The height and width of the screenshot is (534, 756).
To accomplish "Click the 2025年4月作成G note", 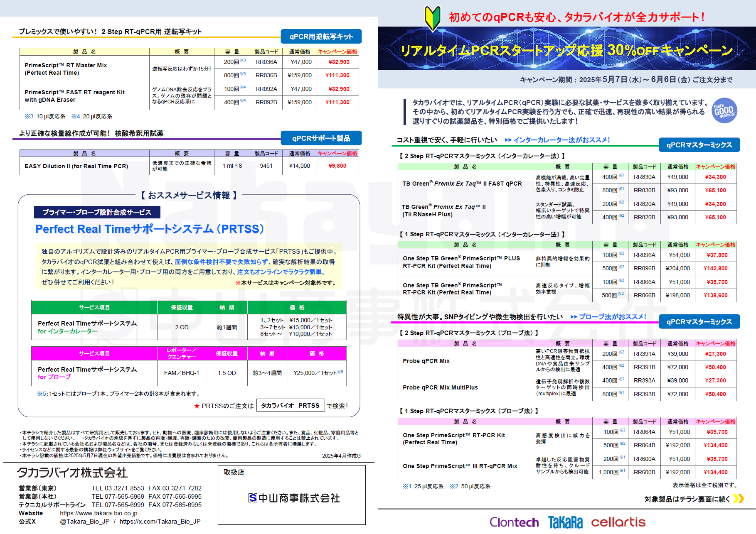I will (x=341, y=456).
